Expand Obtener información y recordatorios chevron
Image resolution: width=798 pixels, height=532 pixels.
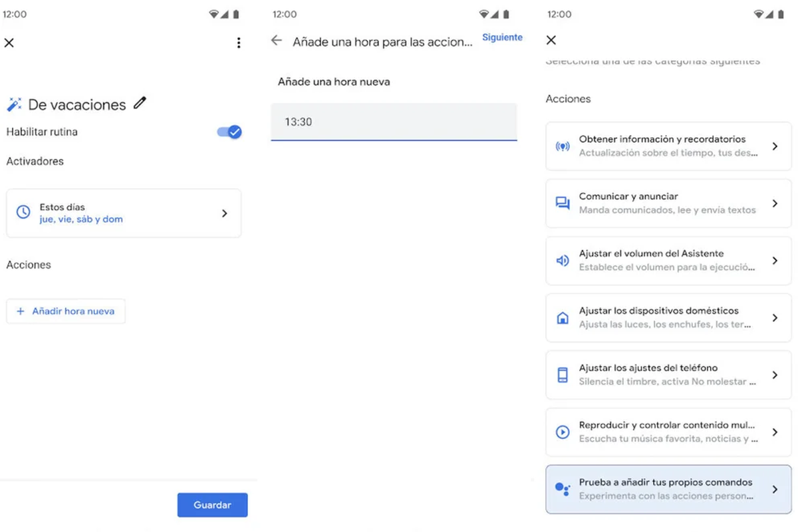coord(775,146)
